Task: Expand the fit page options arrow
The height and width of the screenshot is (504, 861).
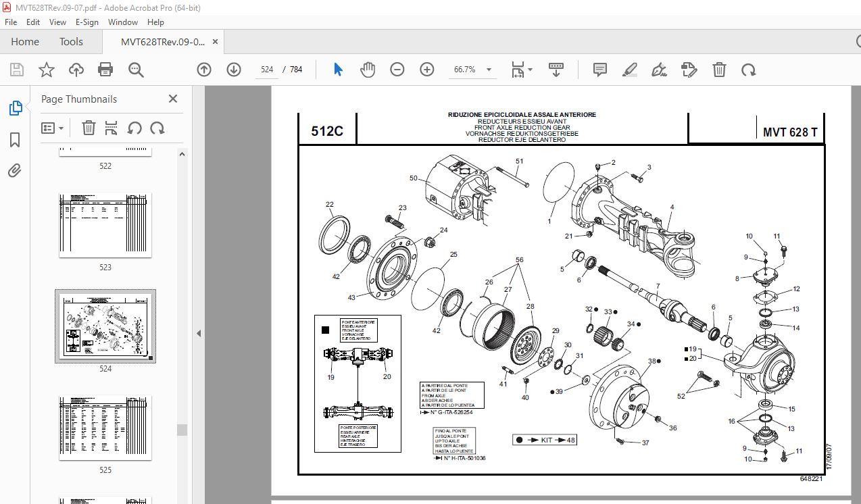Action: (531, 70)
